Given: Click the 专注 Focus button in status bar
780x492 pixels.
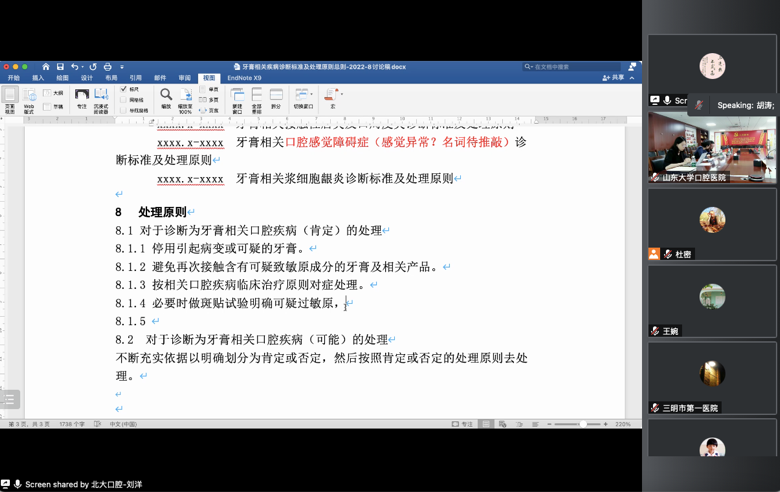Looking at the screenshot, I should [463, 424].
